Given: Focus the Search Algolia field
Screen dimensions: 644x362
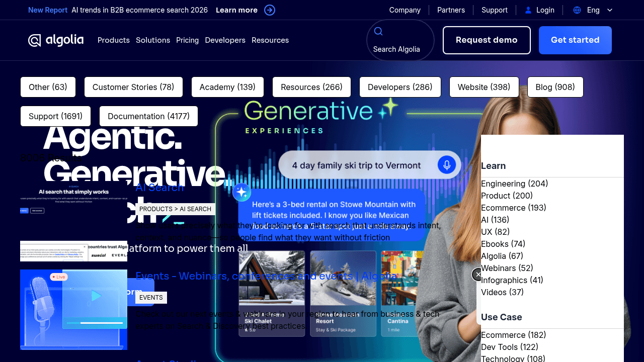Looking at the screenshot, I should 400,40.
